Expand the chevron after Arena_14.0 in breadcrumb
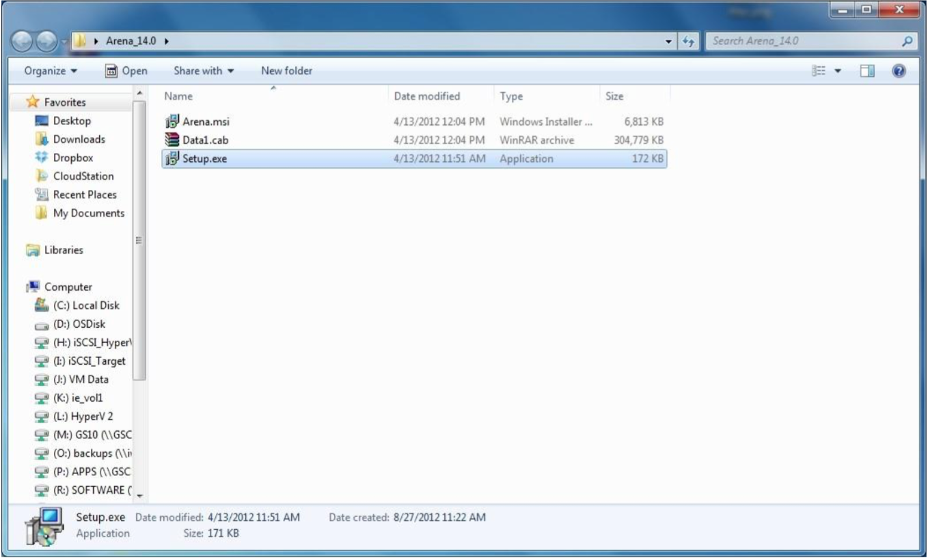This screenshot has width=928, height=560. pos(165,42)
